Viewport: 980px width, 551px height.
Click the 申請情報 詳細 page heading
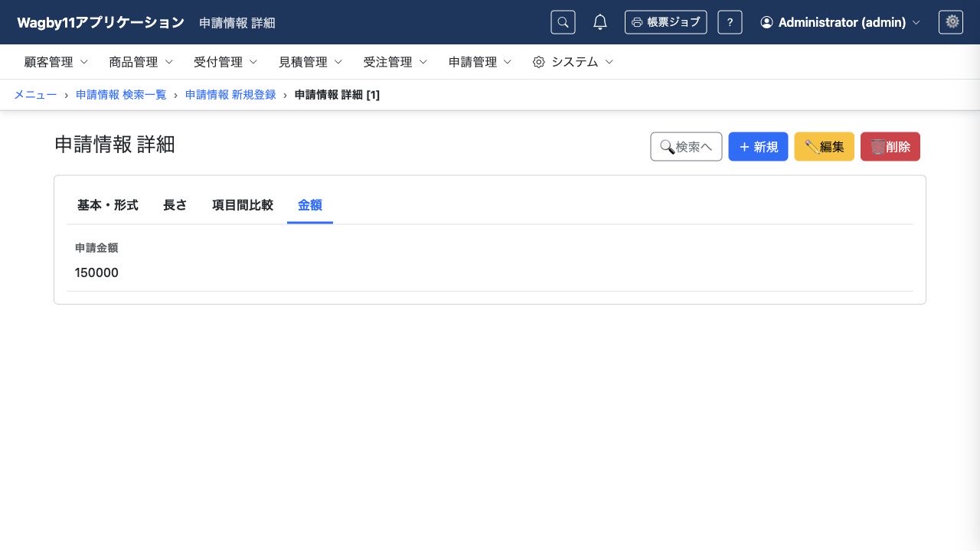[x=115, y=144]
